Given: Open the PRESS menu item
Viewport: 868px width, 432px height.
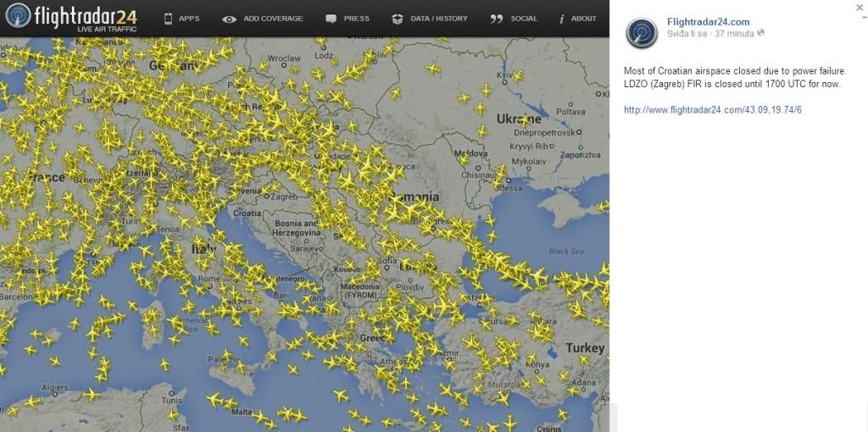Looking at the screenshot, I should (357, 19).
